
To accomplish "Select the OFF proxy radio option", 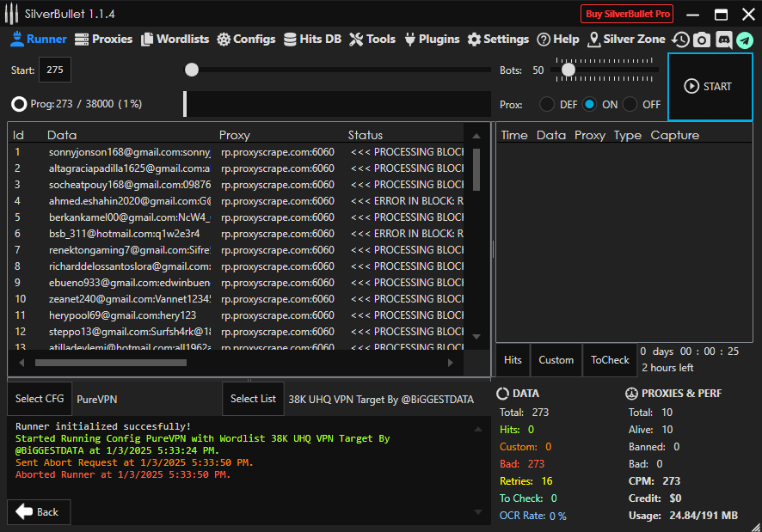I will [x=630, y=104].
